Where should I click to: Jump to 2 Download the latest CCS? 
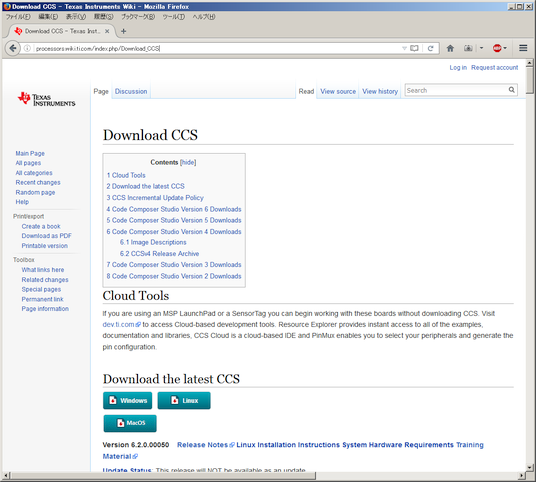145,186
